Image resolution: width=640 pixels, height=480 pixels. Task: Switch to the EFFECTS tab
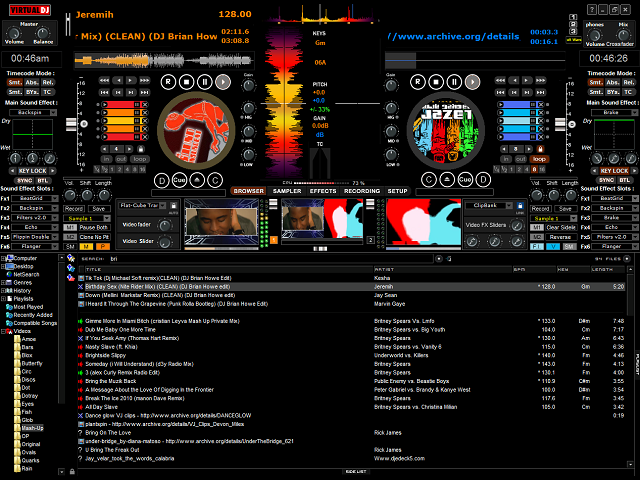(323, 191)
